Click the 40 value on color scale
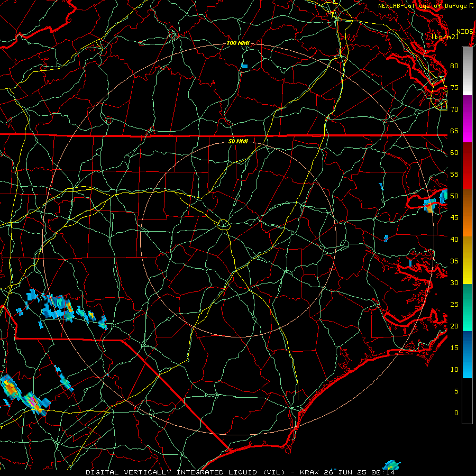 [x=454, y=239]
